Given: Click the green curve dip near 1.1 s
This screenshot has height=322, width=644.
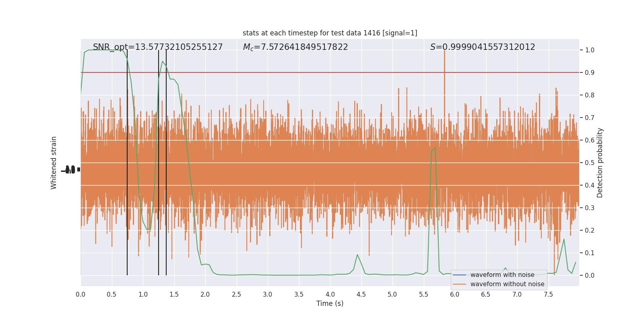Looking at the screenshot, I should coord(148,229).
